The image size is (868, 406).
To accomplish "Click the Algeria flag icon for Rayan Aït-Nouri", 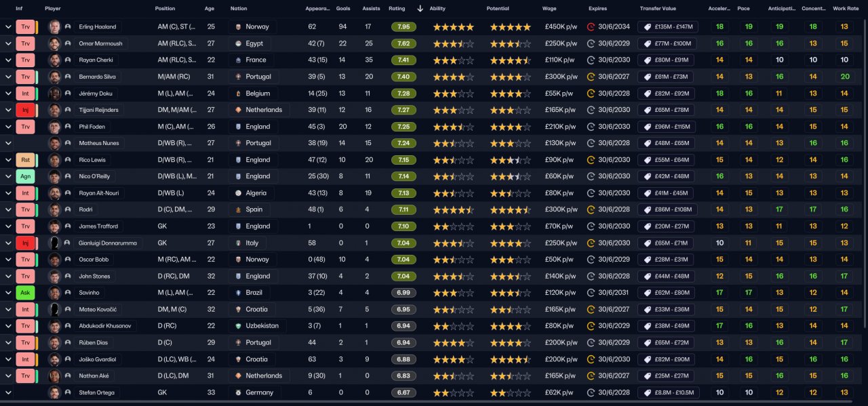I will tap(238, 193).
